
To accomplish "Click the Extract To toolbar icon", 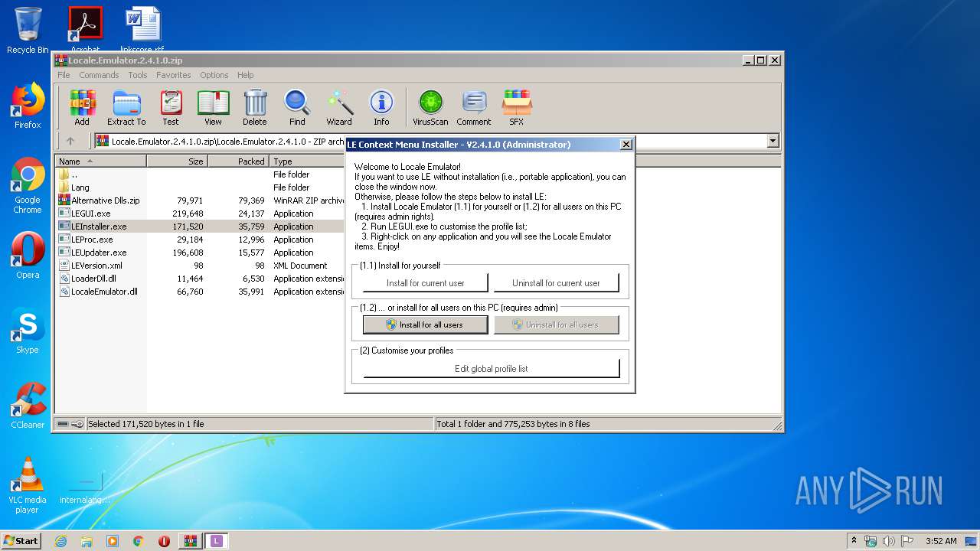I will [126, 107].
